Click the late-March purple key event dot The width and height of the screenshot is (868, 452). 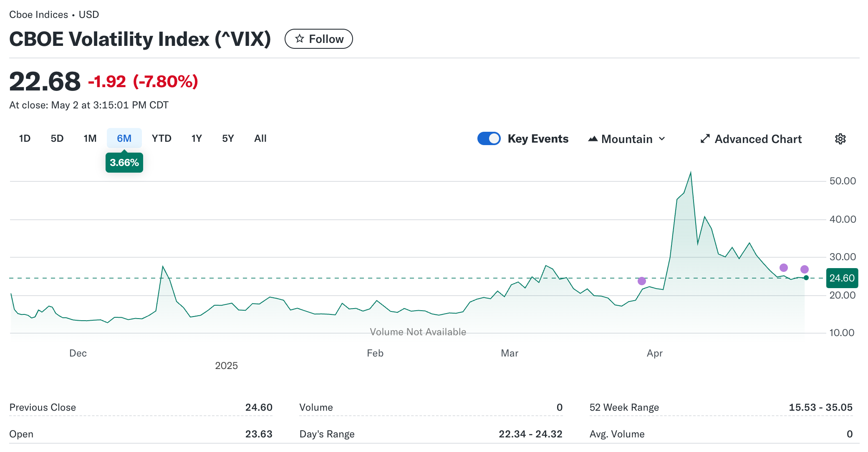pyautogui.click(x=642, y=281)
